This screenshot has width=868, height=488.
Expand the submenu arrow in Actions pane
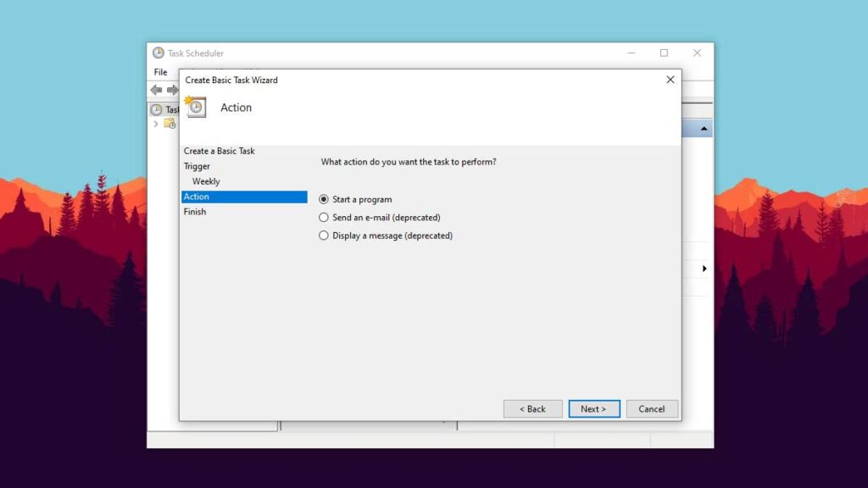tap(704, 269)
